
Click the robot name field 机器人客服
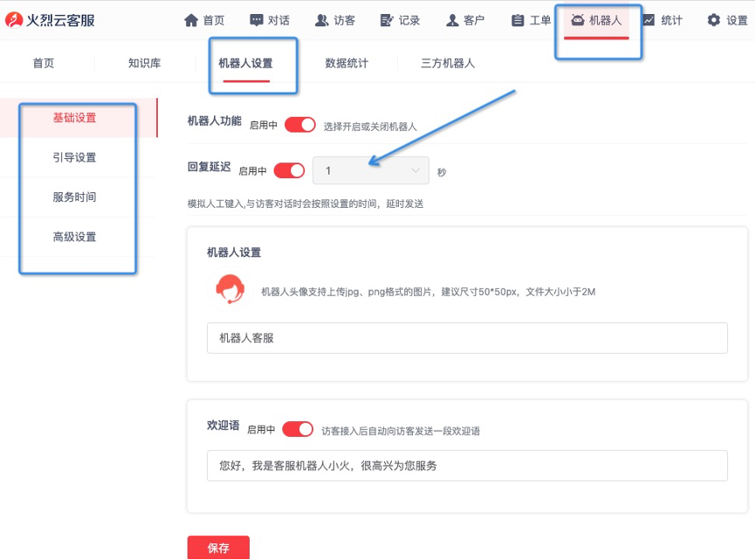coord(467,338)
